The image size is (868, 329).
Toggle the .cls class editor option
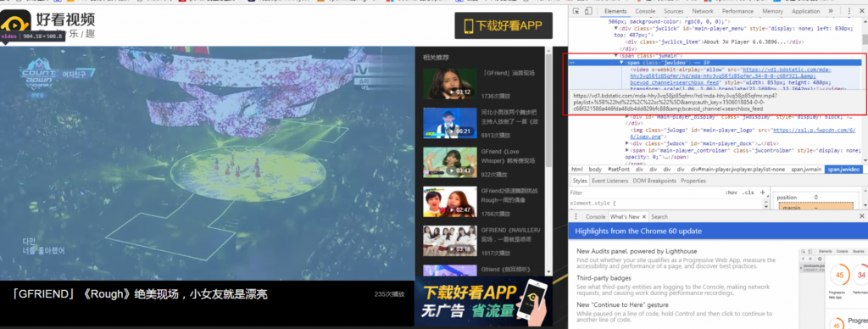(748, 192)
